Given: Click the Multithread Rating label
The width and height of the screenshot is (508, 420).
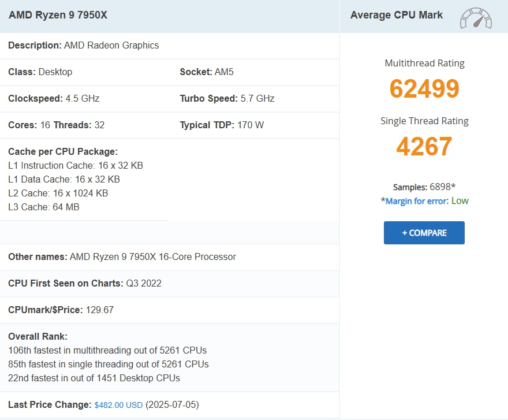Looking at the screenshot, I should 424,63.
